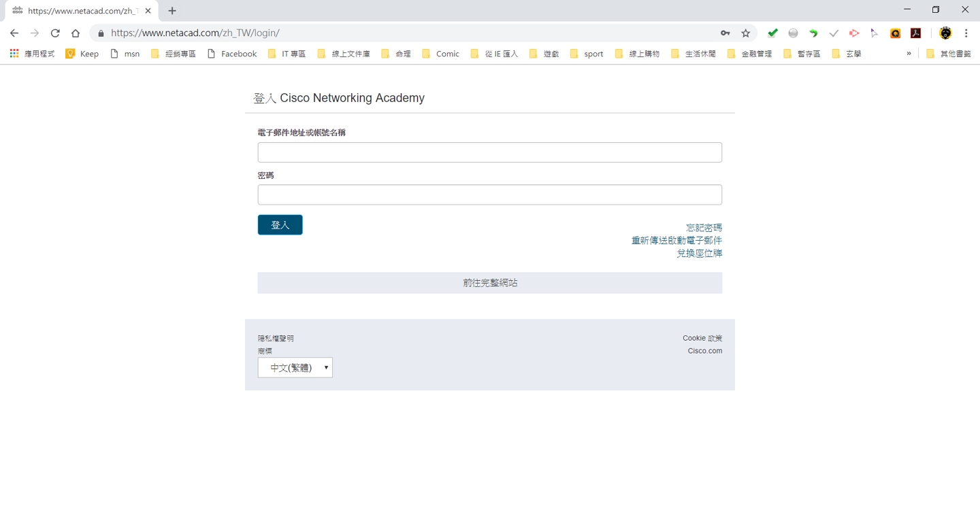This screenshot has height=525, width=980.
Task: Expand the 命理 bookmark folder
Action: point(396,54)
